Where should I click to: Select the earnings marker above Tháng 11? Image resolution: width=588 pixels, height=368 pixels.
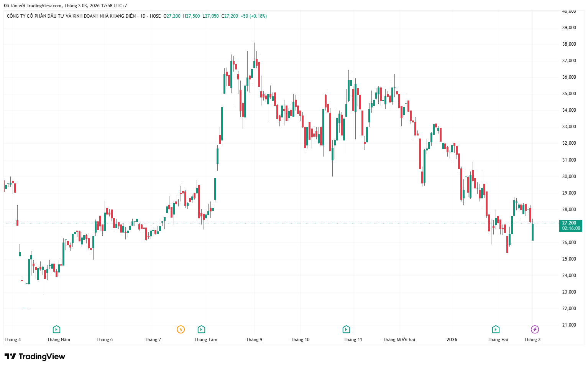tap(346, 329)
